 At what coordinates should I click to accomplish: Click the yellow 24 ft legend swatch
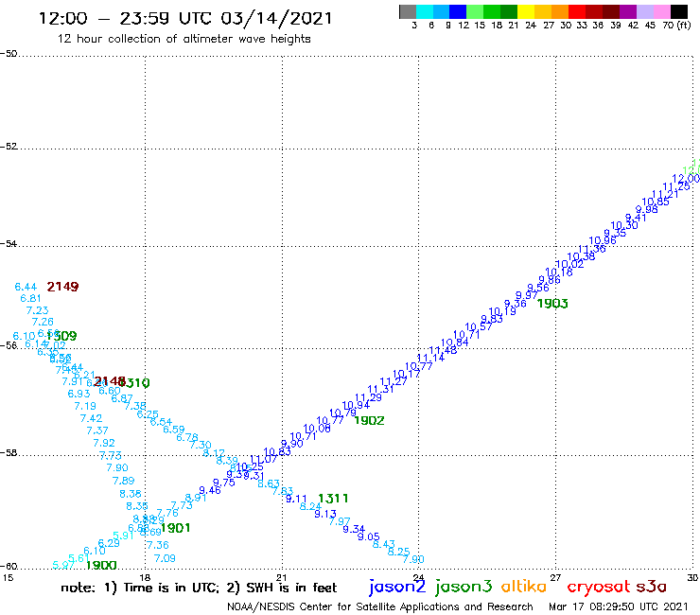point(526,11)
